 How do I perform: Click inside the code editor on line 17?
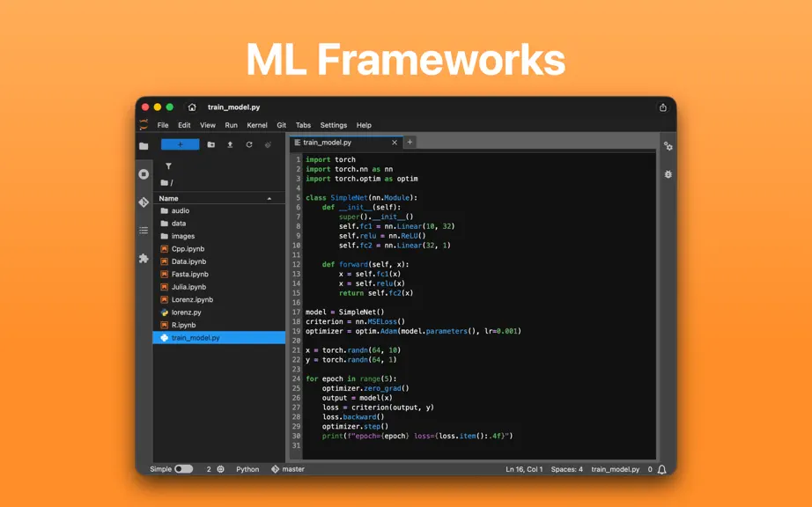[x=345, y=312]
